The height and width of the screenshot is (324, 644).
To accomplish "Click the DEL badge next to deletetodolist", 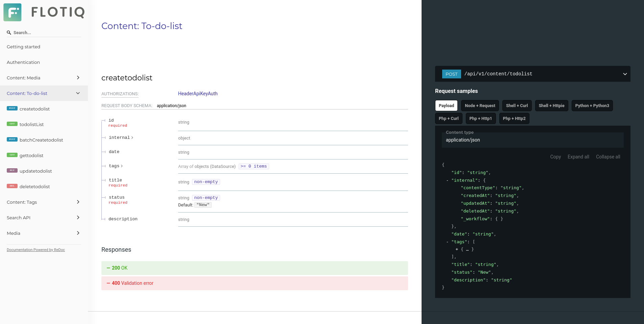I will [x=12, y=186].
